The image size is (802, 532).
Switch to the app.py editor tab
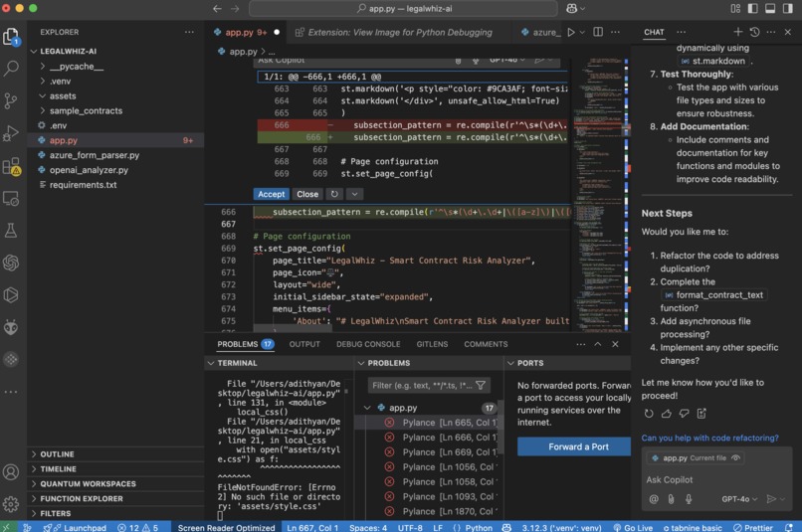[x=246, y=32]
